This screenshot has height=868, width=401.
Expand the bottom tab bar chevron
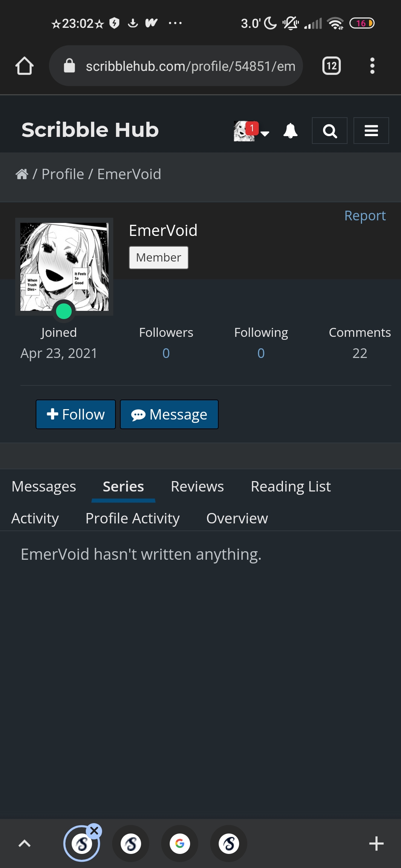[x=25, y=844]
